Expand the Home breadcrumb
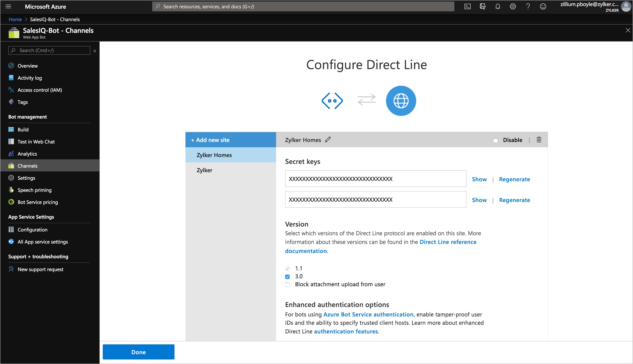 click(15, 19)
